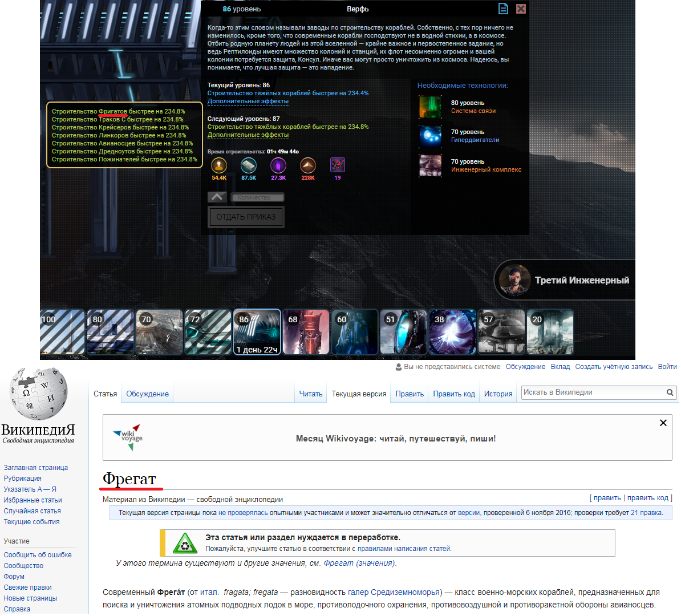
Task: Expand Дополнительные эффекты under current level
Action: [248, 102]
